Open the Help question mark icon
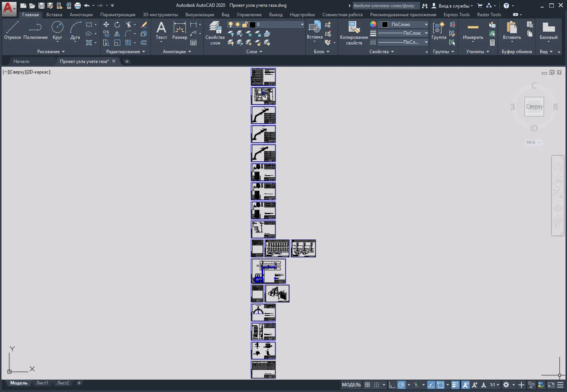567x392 pixels. tap(506, 6)
